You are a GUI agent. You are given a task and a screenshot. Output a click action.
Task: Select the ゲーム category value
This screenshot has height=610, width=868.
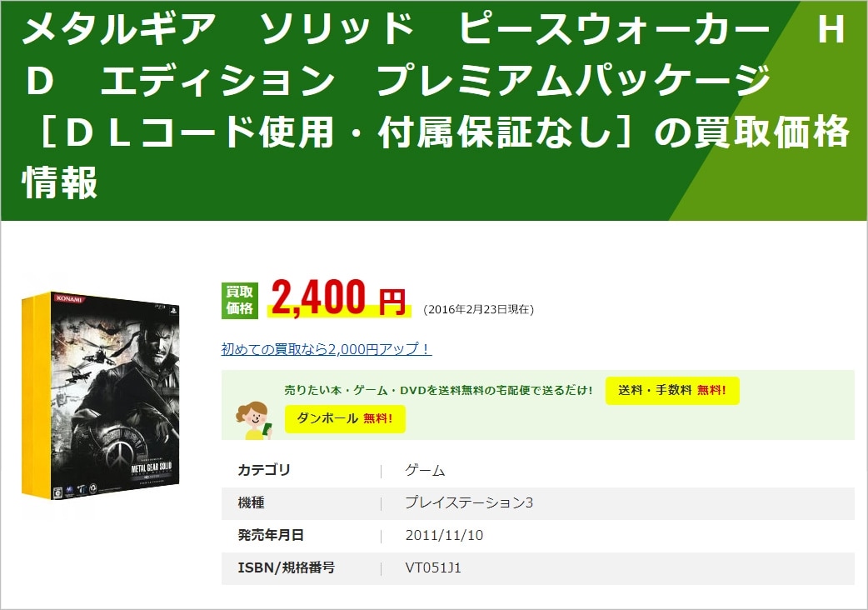(x=425, y=471)
